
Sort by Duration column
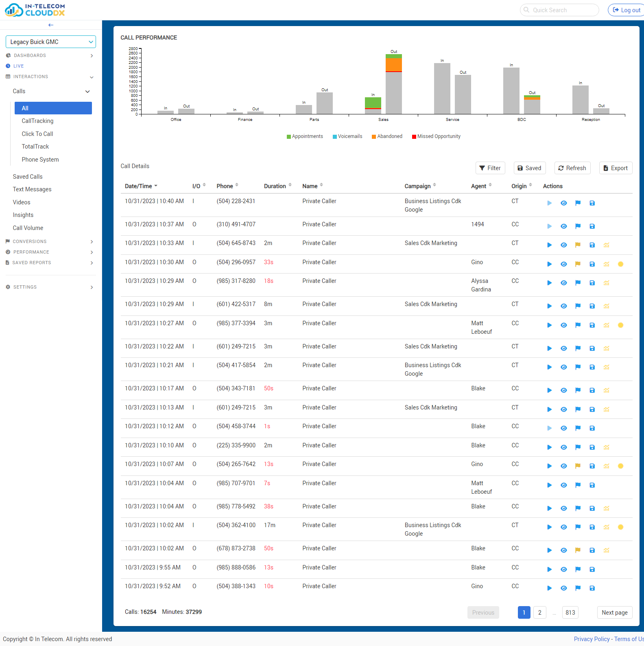point(278,186)
